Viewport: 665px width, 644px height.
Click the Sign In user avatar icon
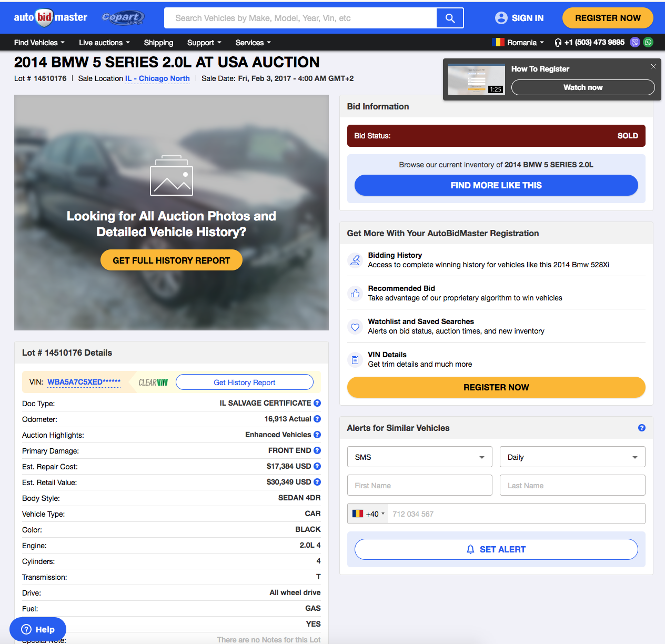pyautogui.click(x=501, y=18)
